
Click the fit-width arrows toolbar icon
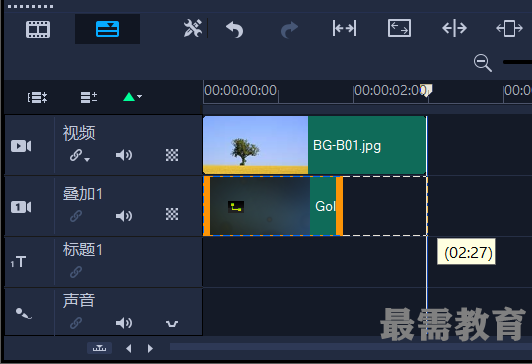[x=344, y=28]
